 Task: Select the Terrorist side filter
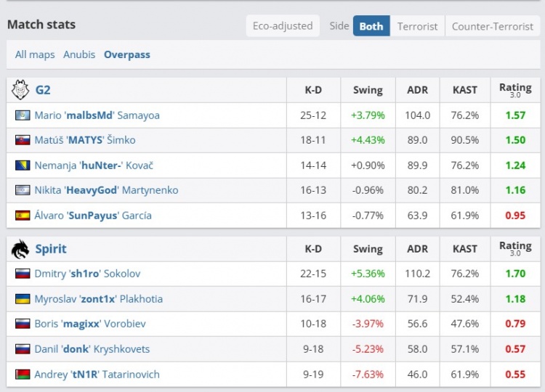417,26
